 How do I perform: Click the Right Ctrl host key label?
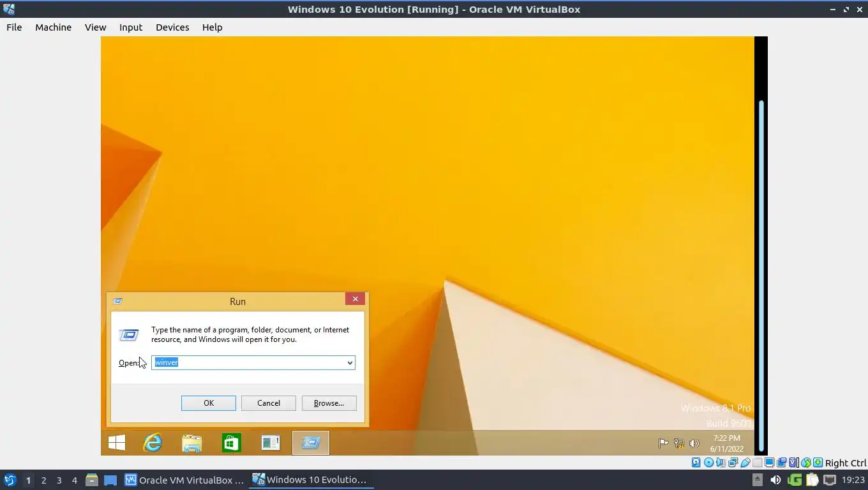846,463
